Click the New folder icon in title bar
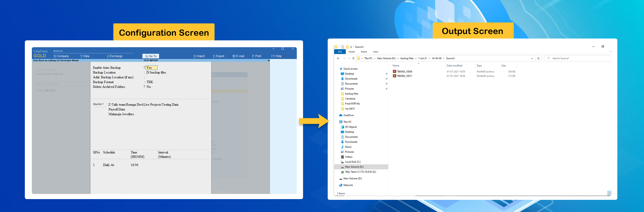Image resolution: width=644 pixels, height=212 pixels. [x=347, y=47]
